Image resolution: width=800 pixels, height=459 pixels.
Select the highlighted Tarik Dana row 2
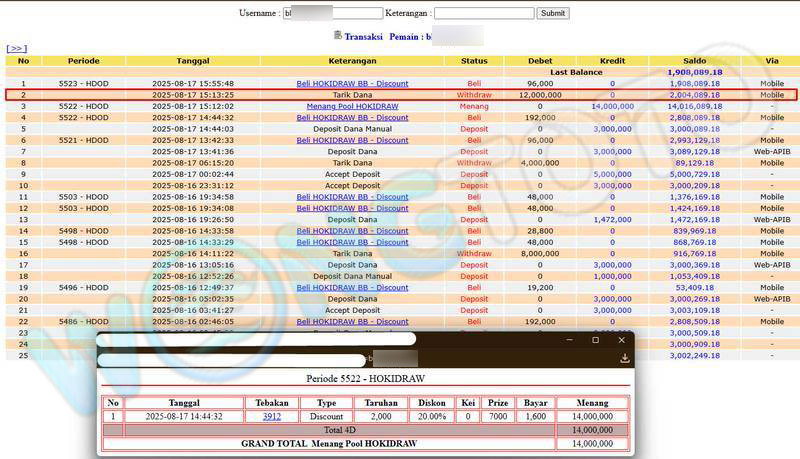pos(400,95)
